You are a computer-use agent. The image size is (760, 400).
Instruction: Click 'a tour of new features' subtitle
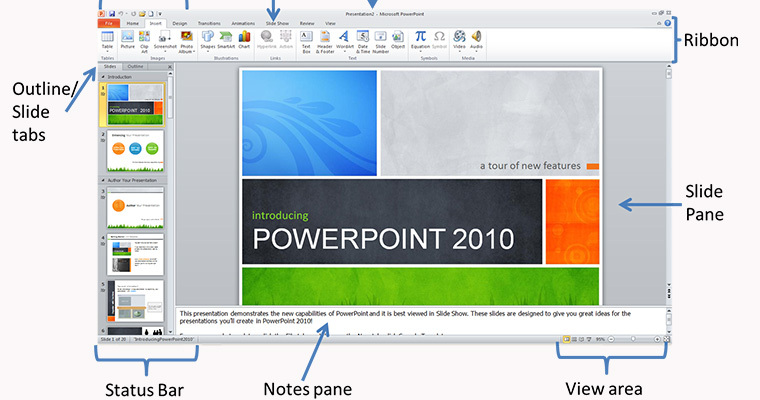(530, 166)
